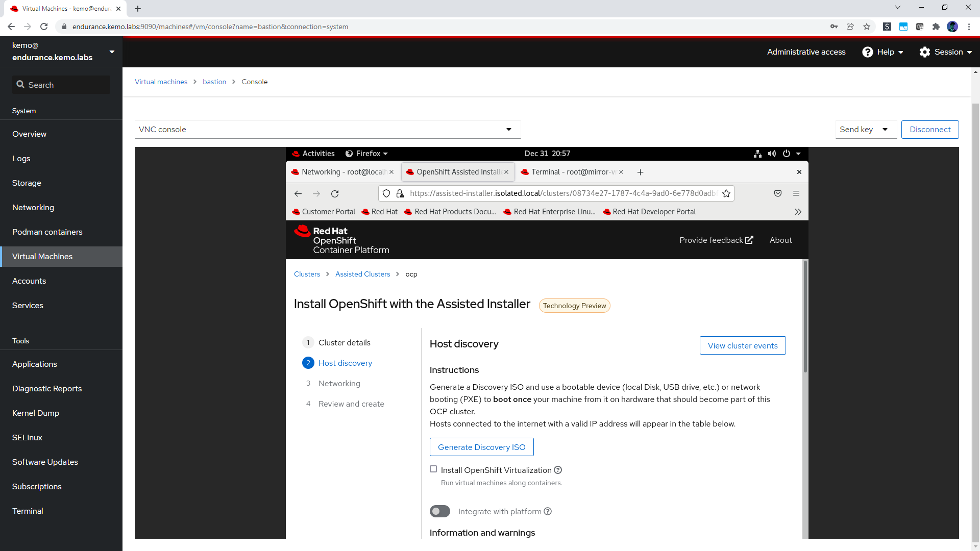Viewport: 980px width, 551px height.
Task: Expand the Session menu in Cockpit header
Action: pyautogui.click(x=945, y=52)
